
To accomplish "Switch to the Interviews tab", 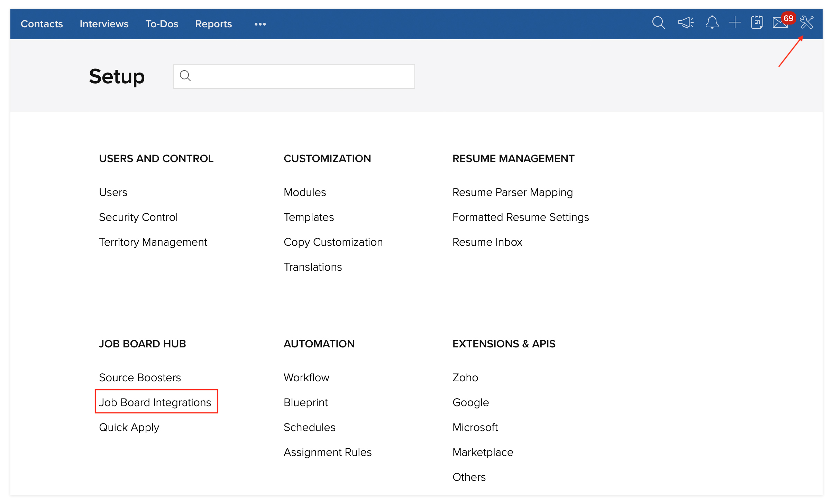I will pos(104,24).
